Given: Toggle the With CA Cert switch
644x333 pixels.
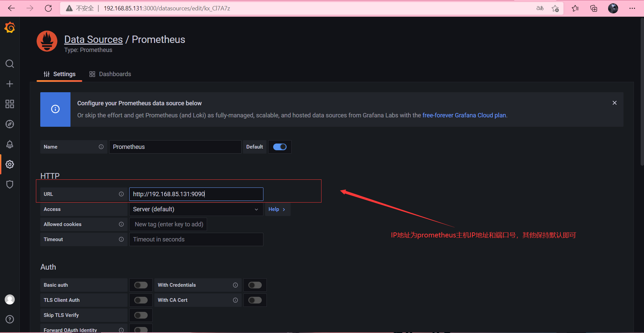Looking at the screenshot, I should [x=255, y=300].
